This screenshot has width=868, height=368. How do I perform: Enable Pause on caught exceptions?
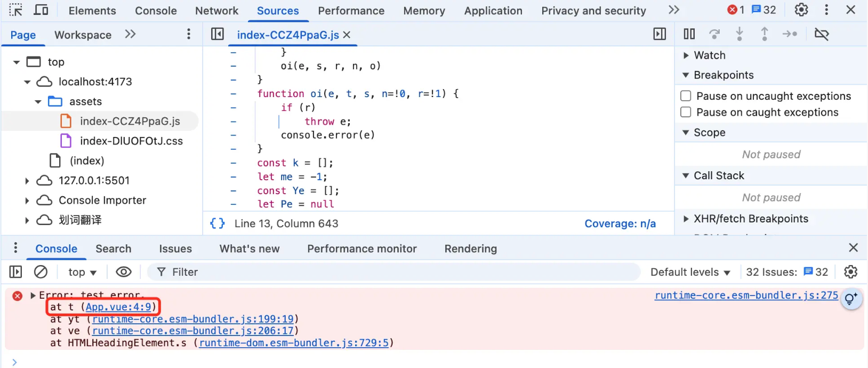[686, 113]
